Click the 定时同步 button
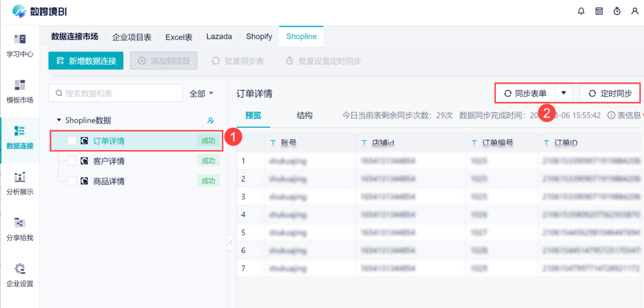 click(610, 93)
